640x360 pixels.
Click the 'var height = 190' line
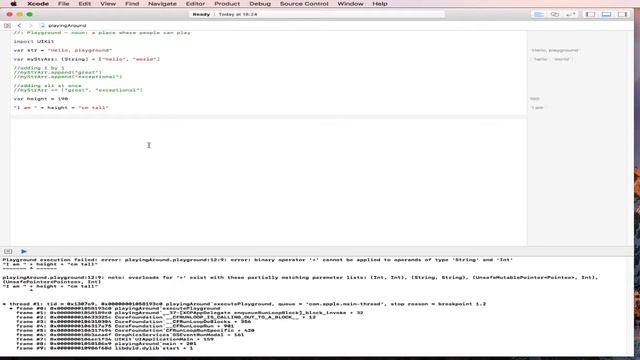tap(40, 99)
